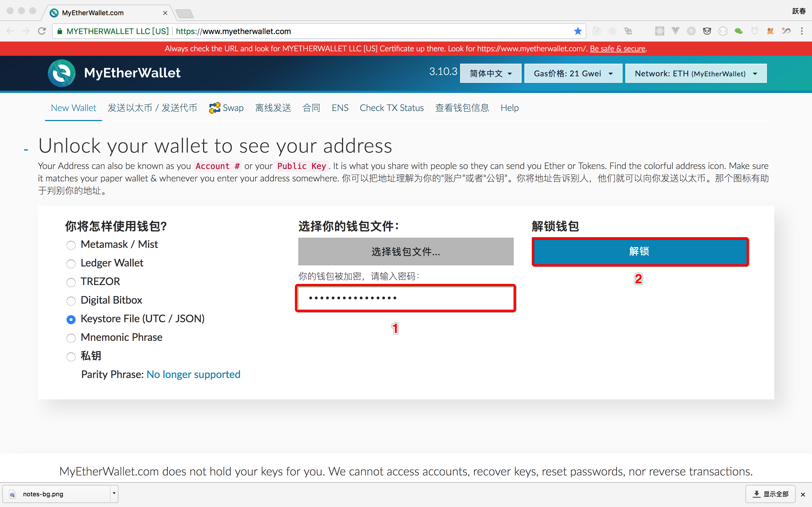The height and width of the screenshot is (507, 812).
Task: Click the wallet password input field
Action: pos(405,298)
